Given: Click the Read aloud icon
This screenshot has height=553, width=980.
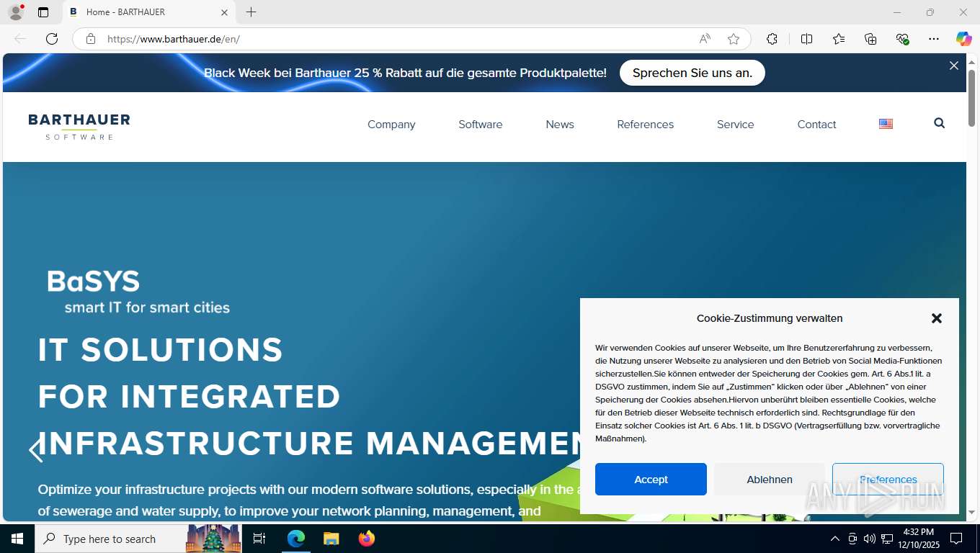Looking at the screenshot, I should click(705, 39).
